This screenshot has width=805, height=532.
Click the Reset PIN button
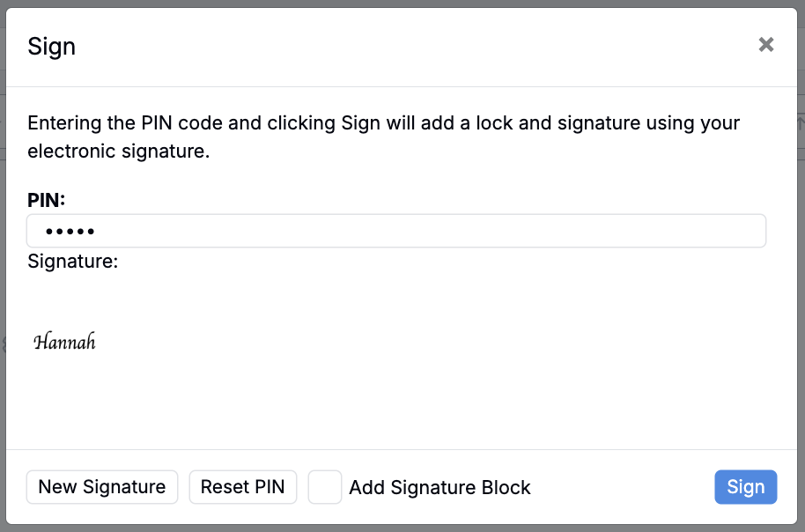pos(243,487)
